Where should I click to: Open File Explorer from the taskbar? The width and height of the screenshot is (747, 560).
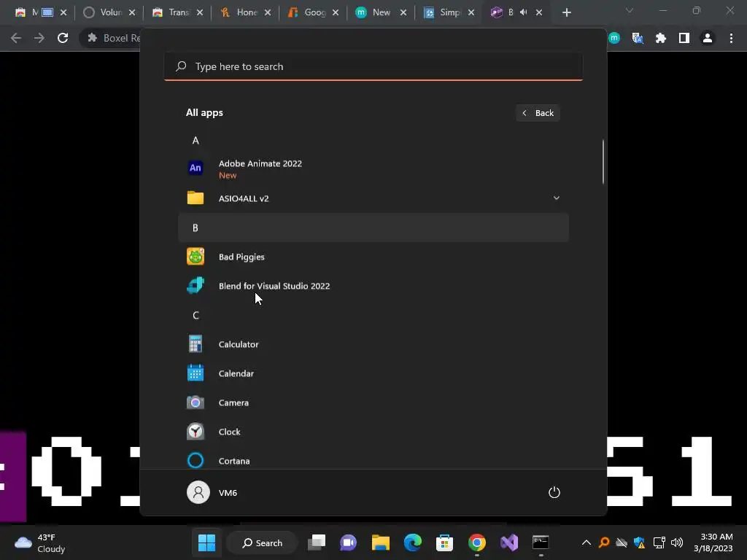[x=381, y=542]
